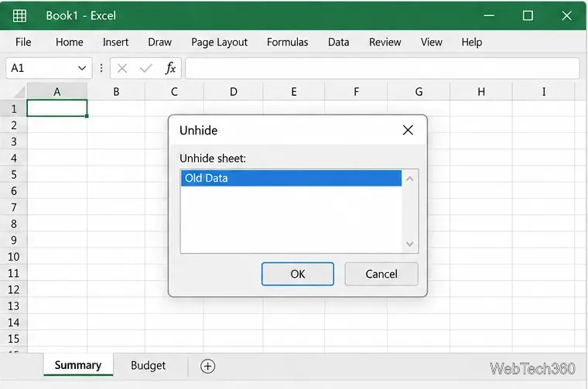Select column H header
Image resolution: width=588 pixels, height=389 pixels.
pos(481,92)
